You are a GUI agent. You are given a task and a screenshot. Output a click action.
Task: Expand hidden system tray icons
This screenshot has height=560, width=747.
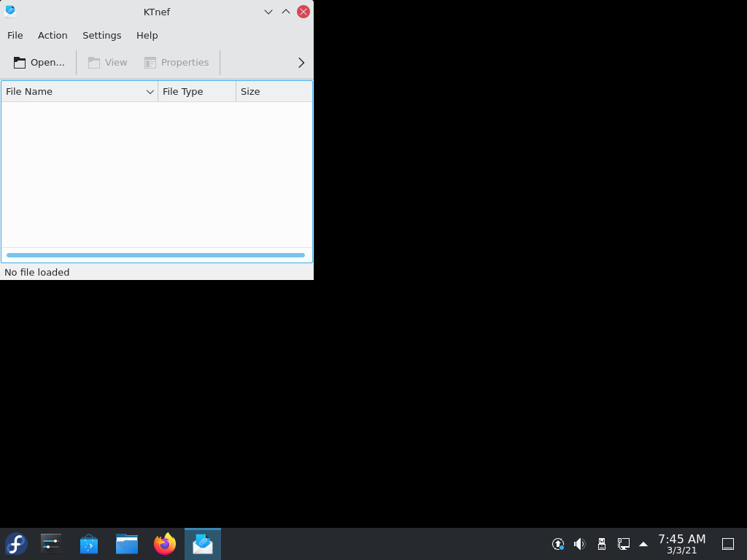[643, 544]
